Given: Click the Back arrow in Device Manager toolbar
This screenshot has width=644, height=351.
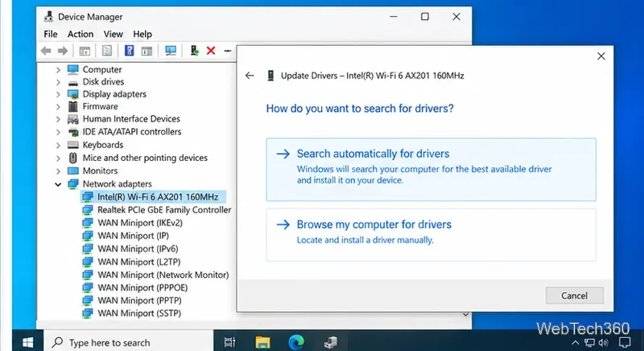Looking at the screenshot, I should point(46,51).
